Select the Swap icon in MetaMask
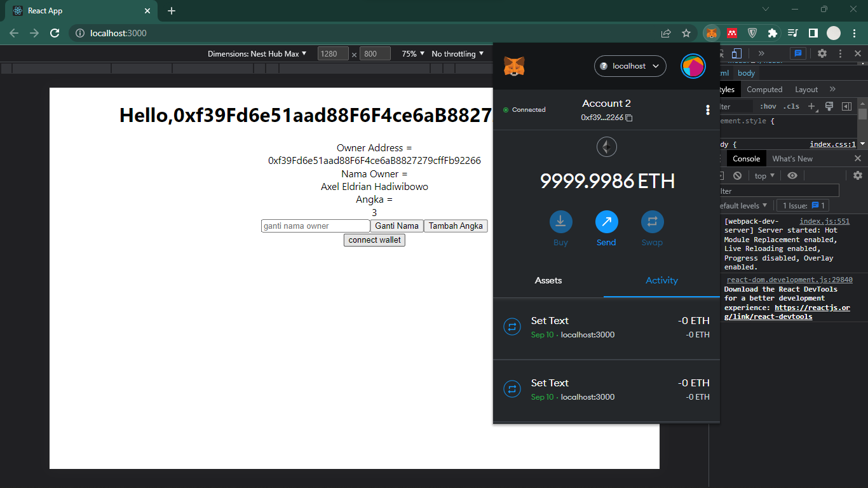Image resolution: width=868 pixels, height=488 pixels. 652,220
